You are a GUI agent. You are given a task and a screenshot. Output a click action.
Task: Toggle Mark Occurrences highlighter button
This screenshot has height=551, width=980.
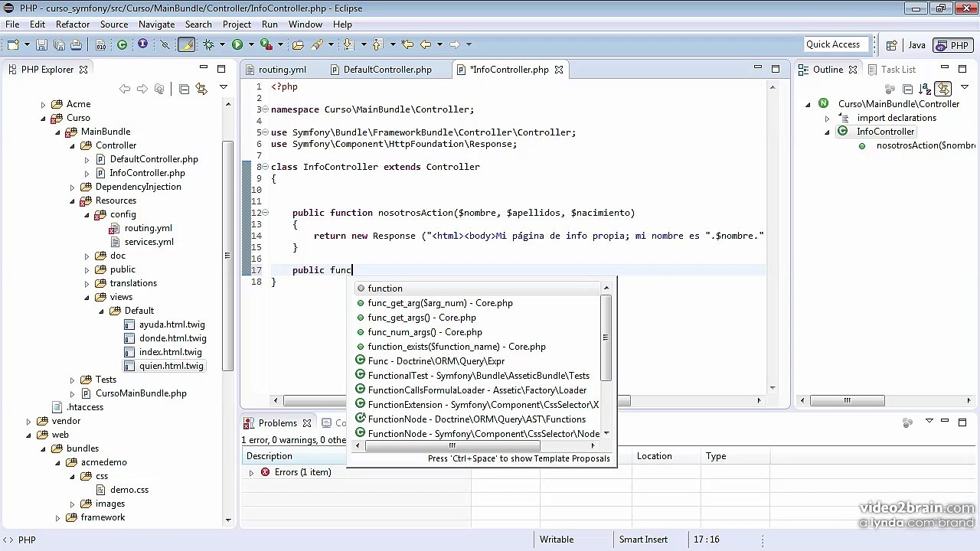[186, 45]
